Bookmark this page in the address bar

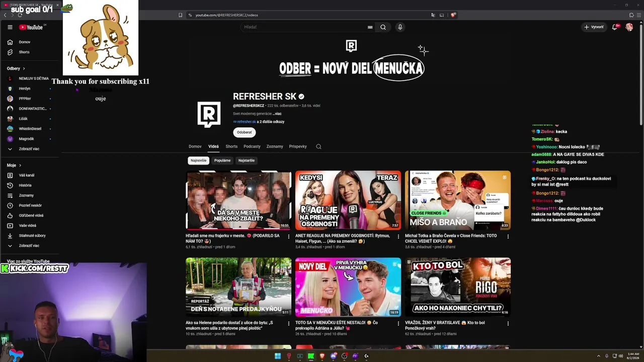click(181, 15)
